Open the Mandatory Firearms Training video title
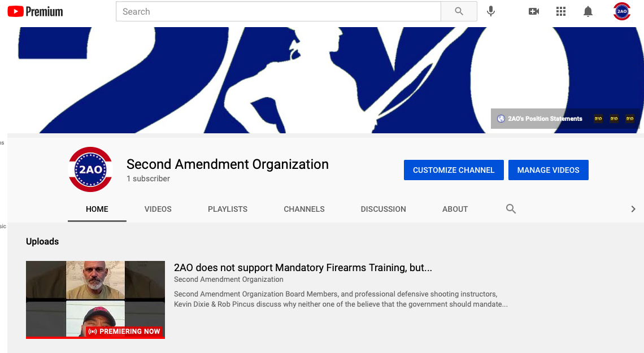644x353 pixels. (303, 268)
